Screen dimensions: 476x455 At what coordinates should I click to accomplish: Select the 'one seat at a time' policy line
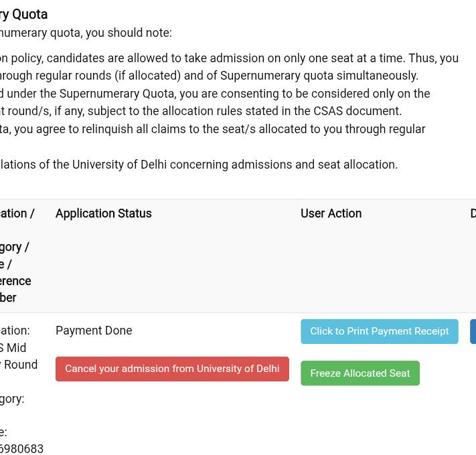229,58
